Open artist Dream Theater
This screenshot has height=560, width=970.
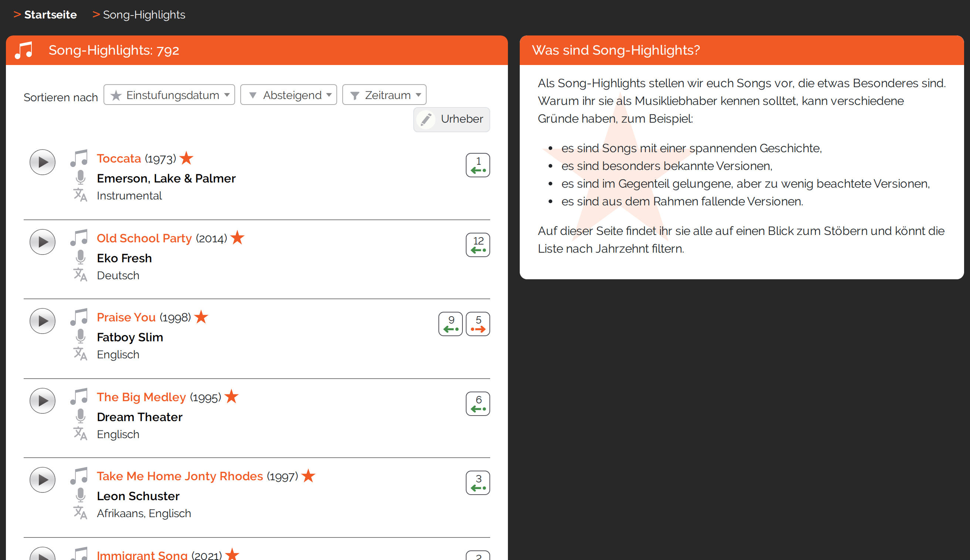pos(140,417)
